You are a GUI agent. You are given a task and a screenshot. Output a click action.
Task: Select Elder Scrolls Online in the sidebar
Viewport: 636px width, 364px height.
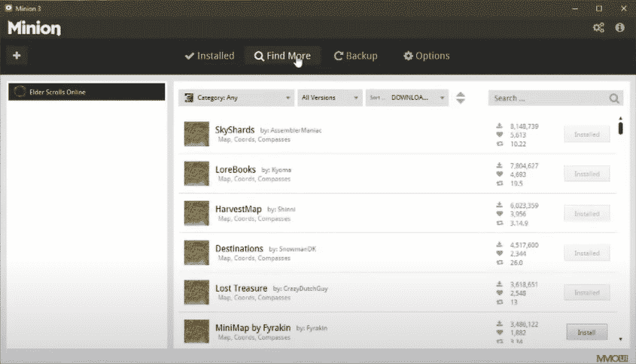87,92
